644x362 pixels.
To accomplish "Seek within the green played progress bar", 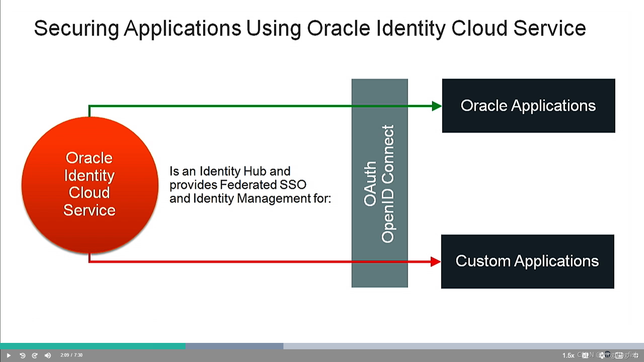I will click(93, 346).
